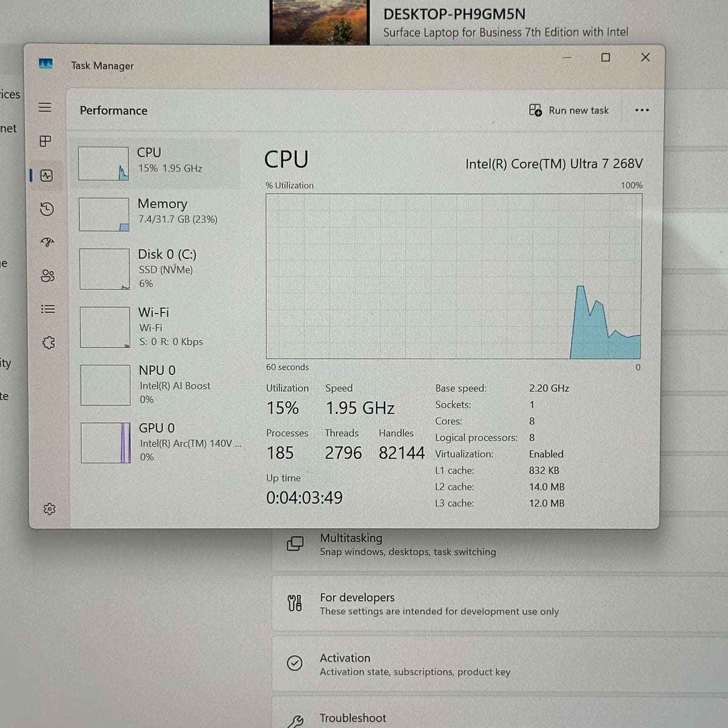Click the Performance page heading
The height and width of the screenshot is (728, 728).
pyautogui.click(x=113, y=110)
